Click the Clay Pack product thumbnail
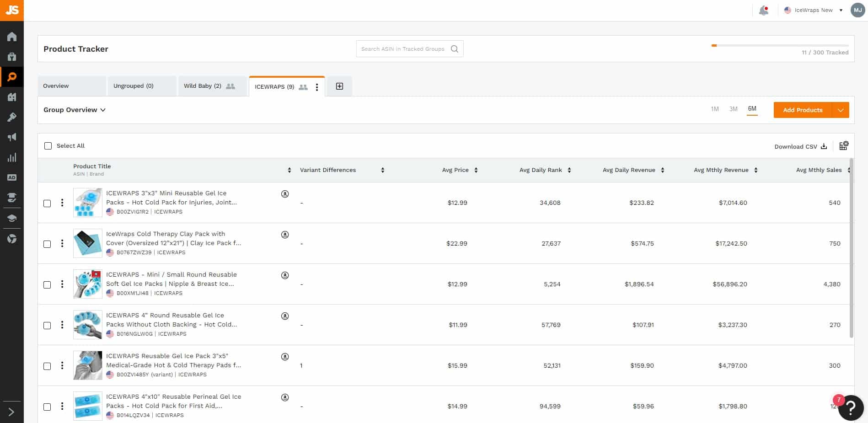 tap(88, 243)
